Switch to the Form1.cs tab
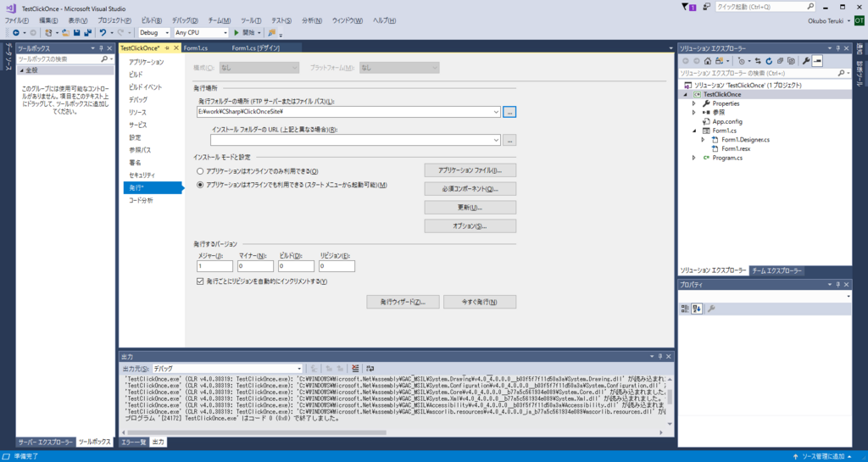This screenshot has height=462, width=868. [196, 48]
